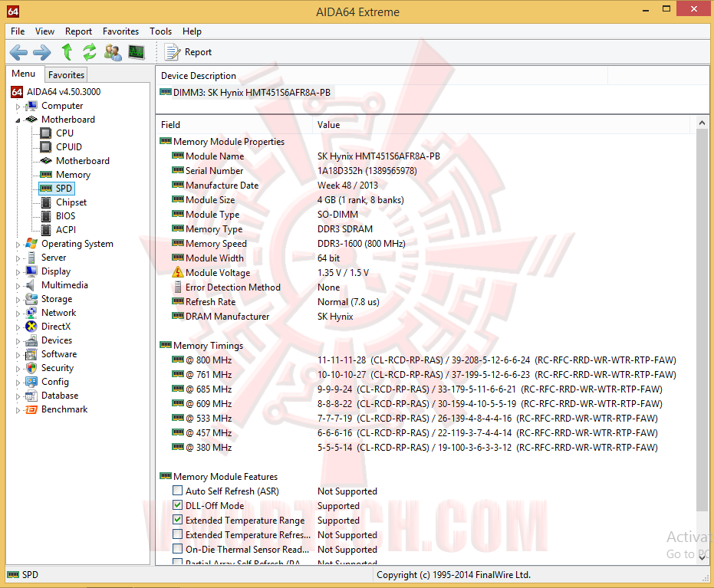The height and width of the screenshot is (588, 714).
Task: Expand the Display tree node
Action: tap(18, 272)
